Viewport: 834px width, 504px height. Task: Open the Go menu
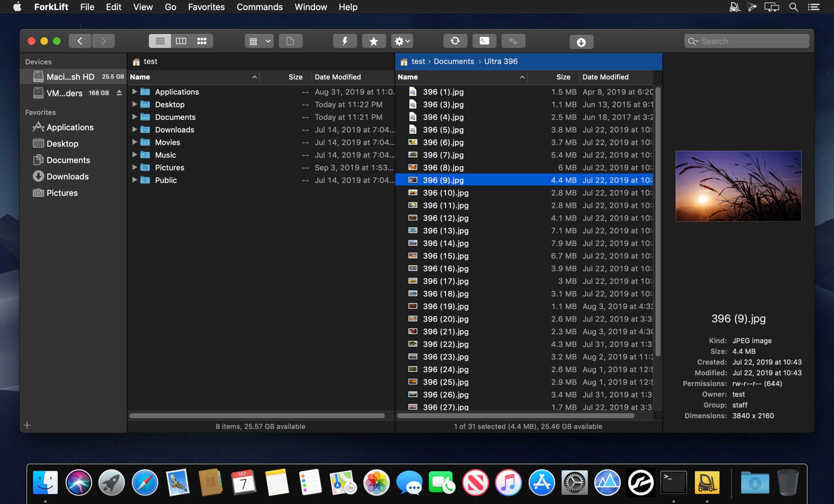(170, 7)
